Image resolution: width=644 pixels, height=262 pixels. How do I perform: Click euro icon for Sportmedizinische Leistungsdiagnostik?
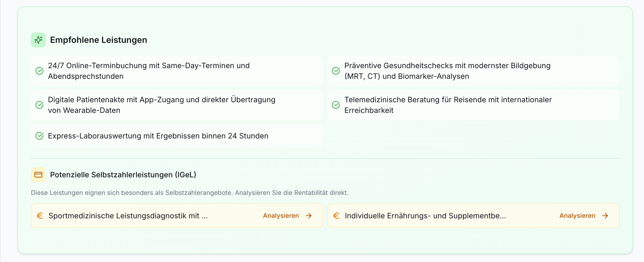(x=40, y=216)
